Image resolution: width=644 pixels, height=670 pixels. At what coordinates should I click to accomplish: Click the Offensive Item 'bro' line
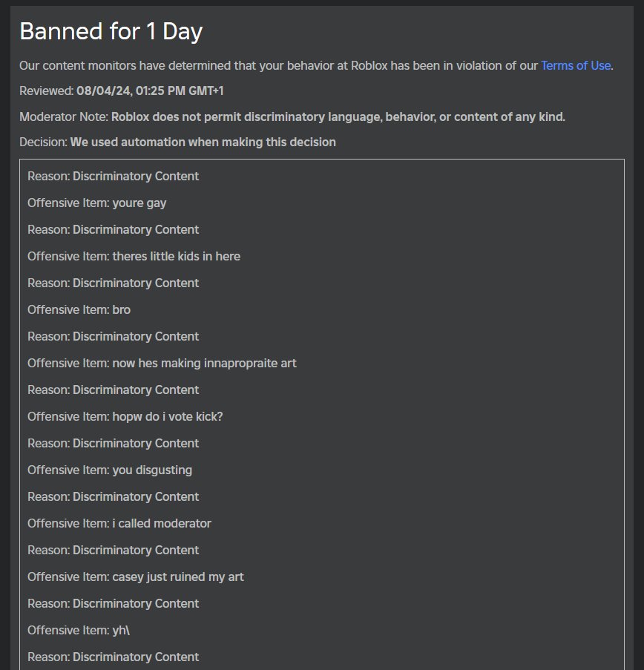(x=79, y=310)
